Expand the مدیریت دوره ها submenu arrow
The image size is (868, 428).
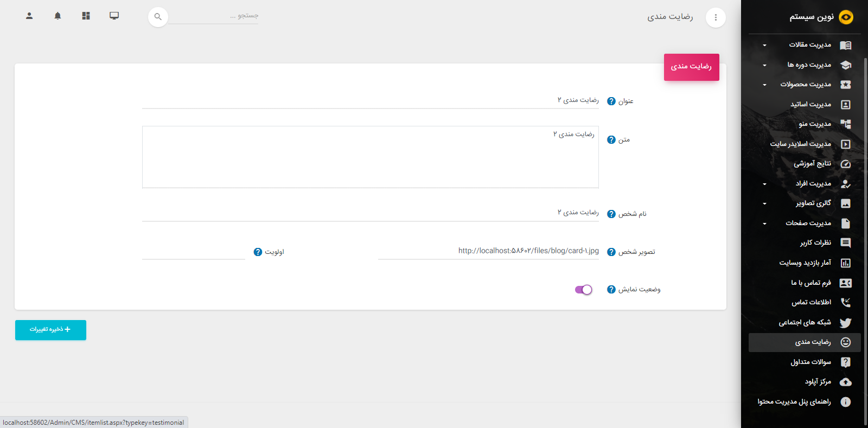click(x=764, y=65)
